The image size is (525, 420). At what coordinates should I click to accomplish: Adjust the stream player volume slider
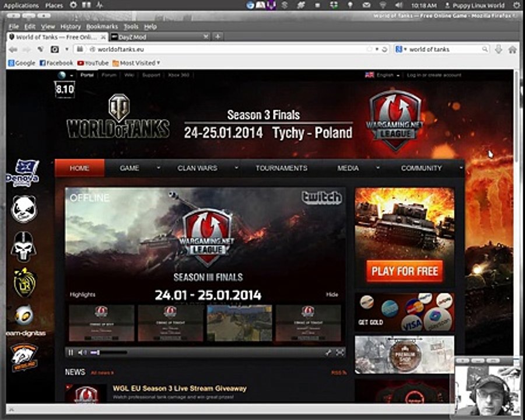(x=108, y=352)
